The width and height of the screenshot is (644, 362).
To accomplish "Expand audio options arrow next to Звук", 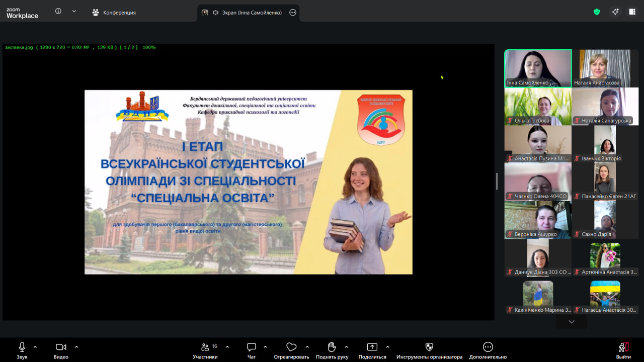I will pyautogui.click(x=35, y=347).
